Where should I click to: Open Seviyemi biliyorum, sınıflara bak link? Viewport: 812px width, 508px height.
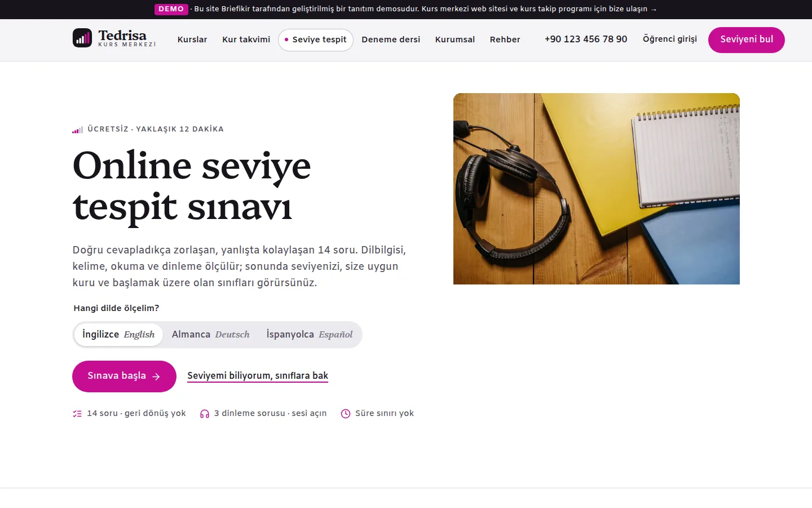258,376
